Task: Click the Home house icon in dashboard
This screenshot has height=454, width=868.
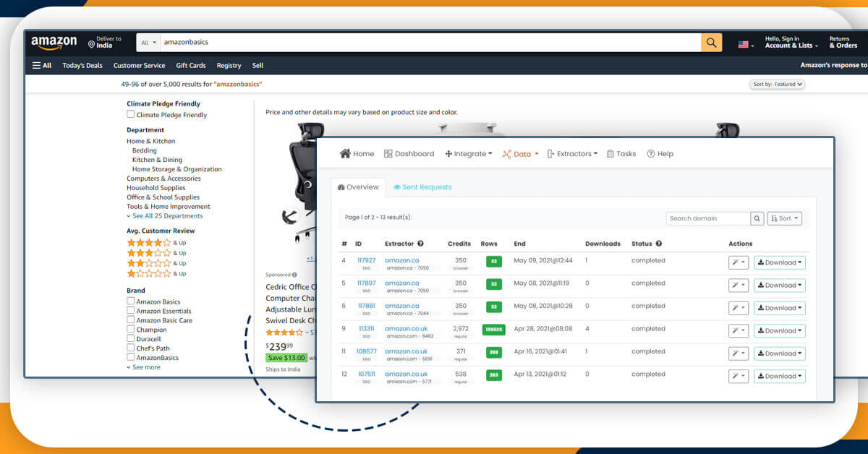Action: (345, 153)
